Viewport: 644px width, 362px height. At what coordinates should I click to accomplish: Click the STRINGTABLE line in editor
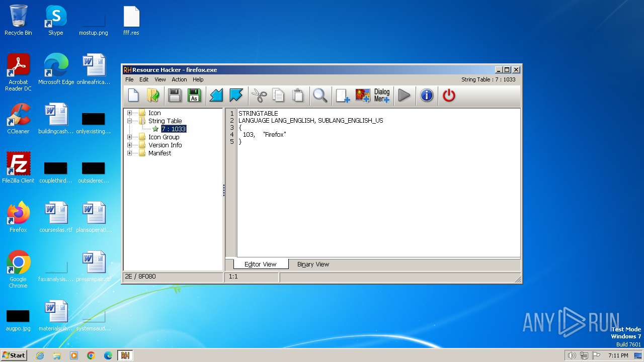(258, 114)
